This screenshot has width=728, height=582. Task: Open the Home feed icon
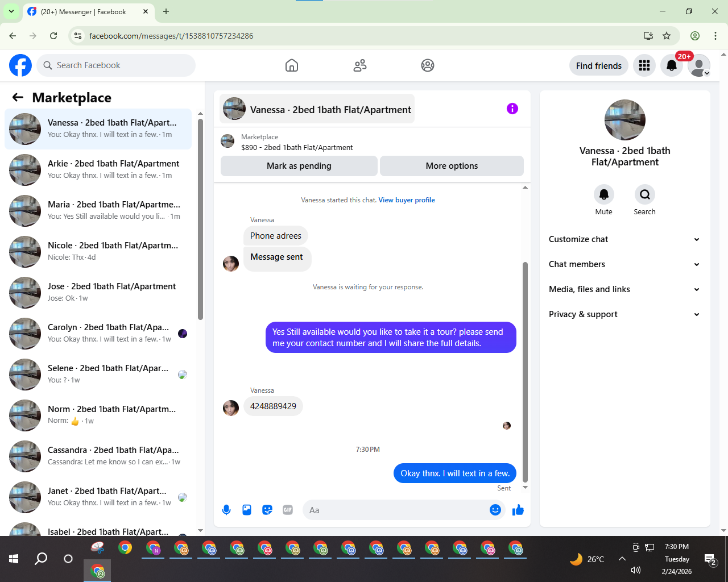pyautogui.click(x=292, y=65)
